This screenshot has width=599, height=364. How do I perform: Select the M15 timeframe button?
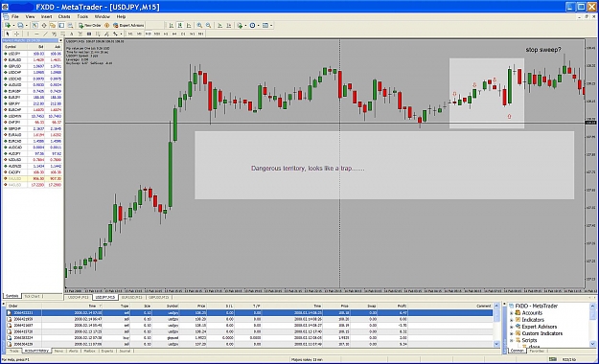(x=148, y=34)
